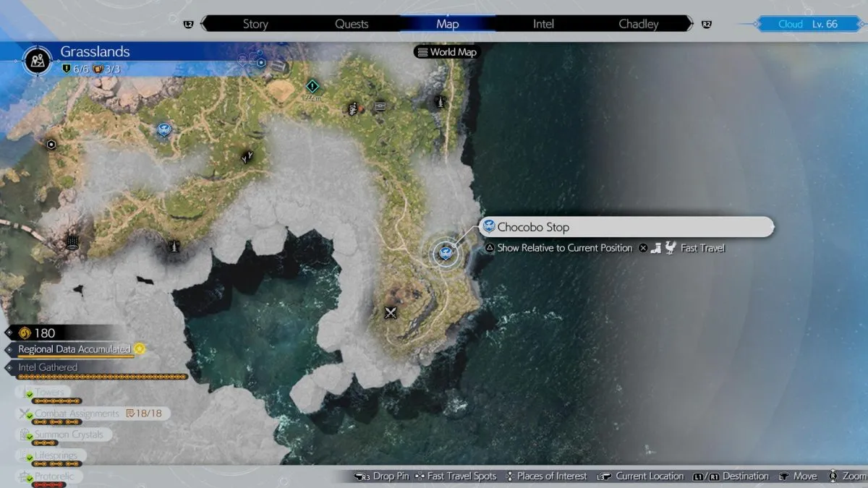Screen dimensions: 868x488
Task: Click the Intel Gathered heading
Action: click(x=48, y=367)
